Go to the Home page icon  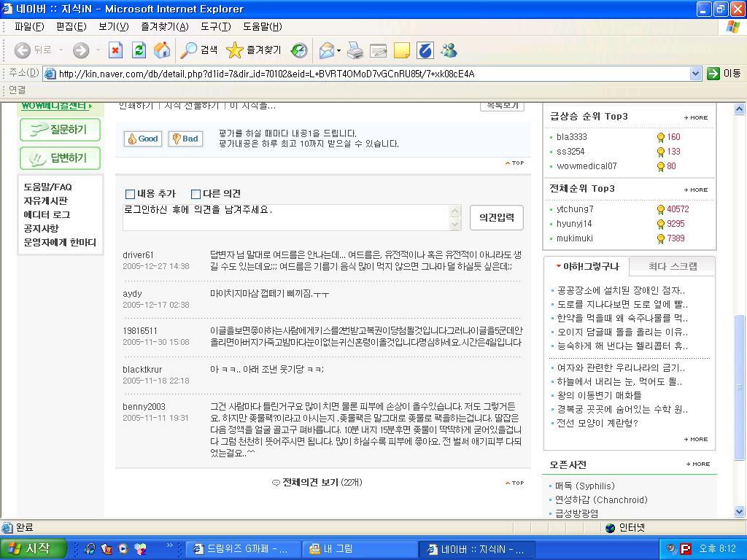pyautogui.click(x=162, y=50)
